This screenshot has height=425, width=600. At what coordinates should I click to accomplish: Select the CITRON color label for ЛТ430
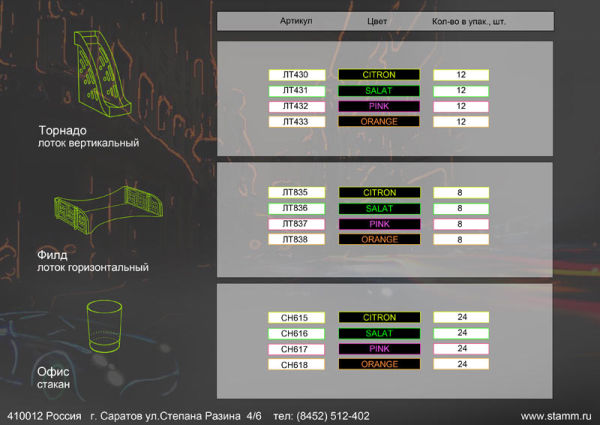[x=379, y=75]
